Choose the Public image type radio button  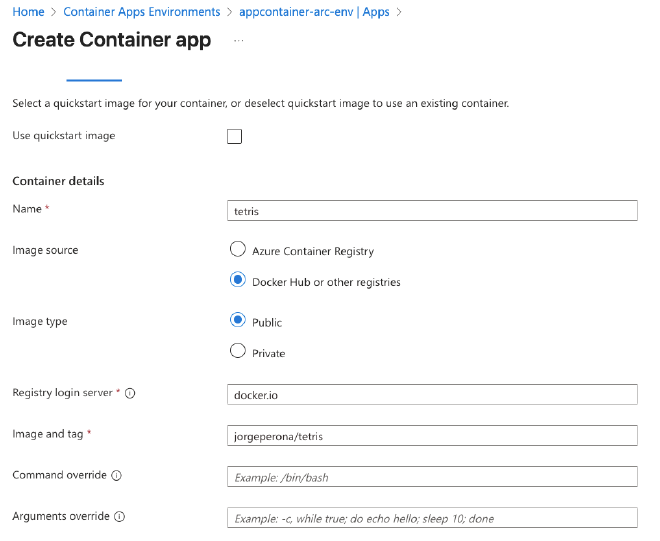(x=238, y=321)
